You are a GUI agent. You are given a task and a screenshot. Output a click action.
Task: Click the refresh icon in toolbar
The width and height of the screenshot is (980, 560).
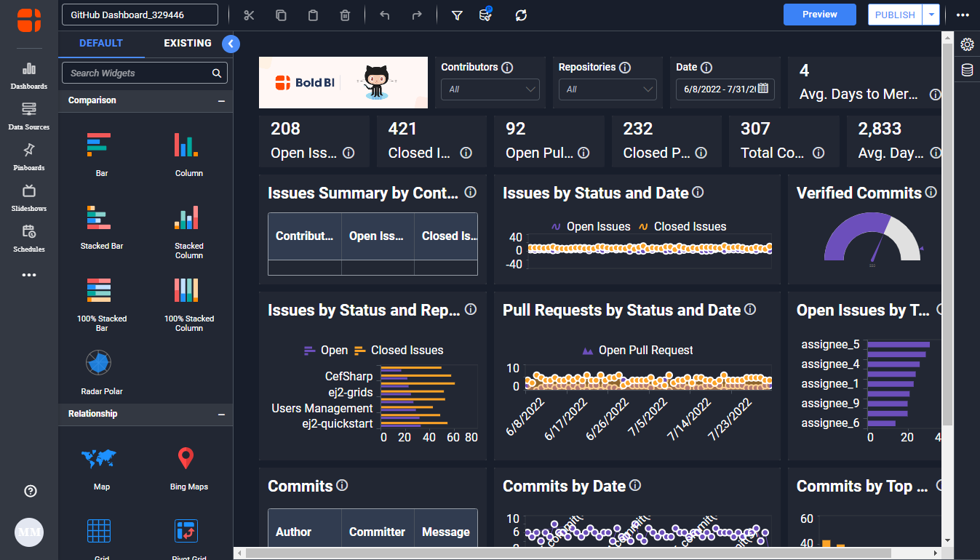[x=521, y=15]
